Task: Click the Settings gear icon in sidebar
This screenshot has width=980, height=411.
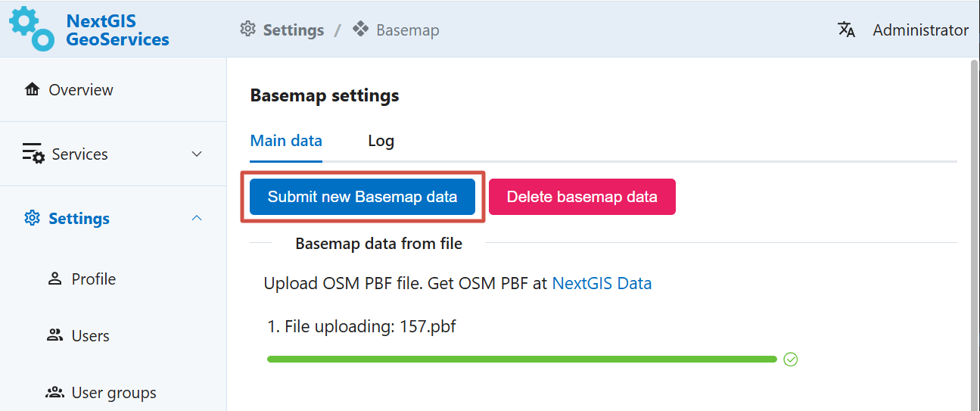Action: pos(32,219)
